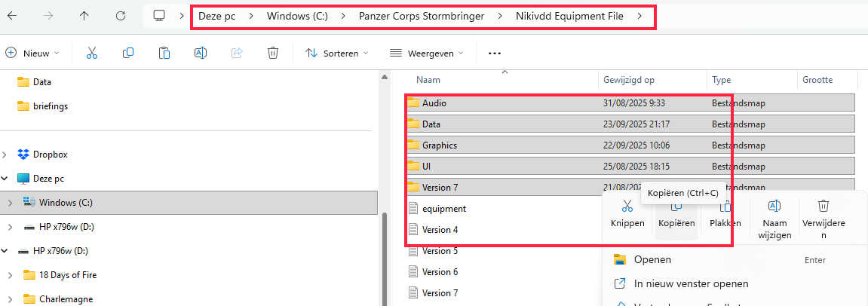Image resolution: width=868 pixels, height=306 pixels.
Task: Click the toolbar Delete trash icon
Action: tap(273, 53)
